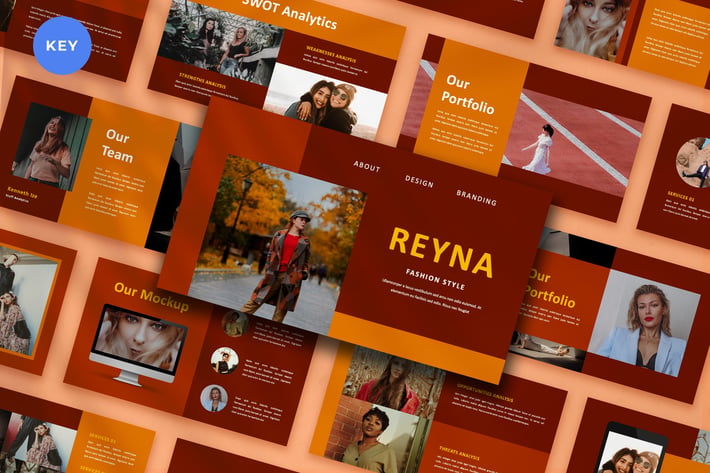
Task: Click the FASHION STYLE subtitle
Action: pos(435,279)
